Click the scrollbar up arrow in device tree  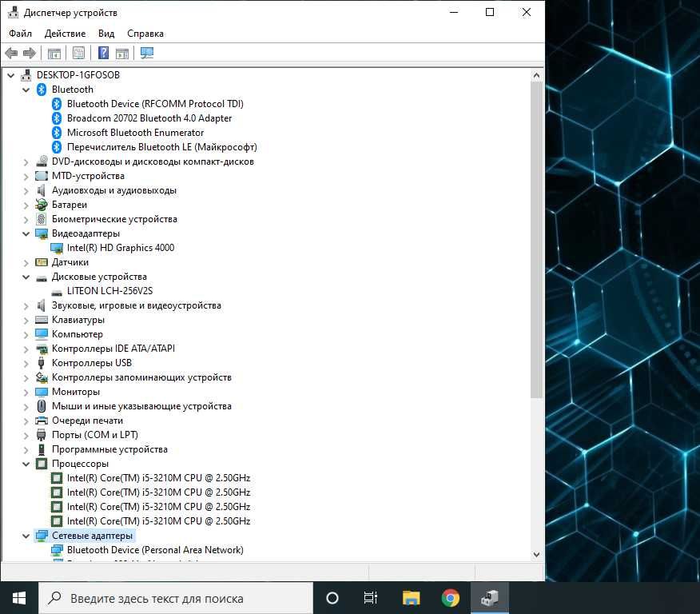point(536,76)
